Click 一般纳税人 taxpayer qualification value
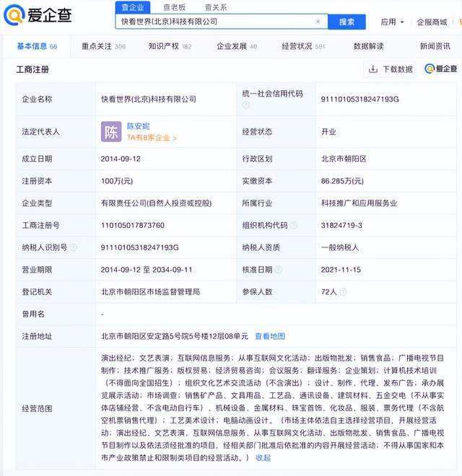 coord(340,247)
